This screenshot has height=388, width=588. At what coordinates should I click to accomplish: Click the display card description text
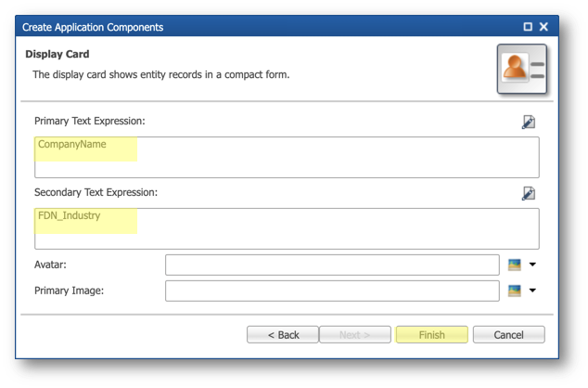point(160,74)
